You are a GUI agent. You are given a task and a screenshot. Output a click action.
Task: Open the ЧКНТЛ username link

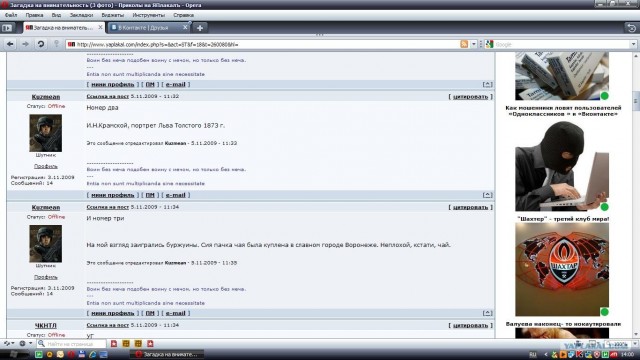[46, 326]
